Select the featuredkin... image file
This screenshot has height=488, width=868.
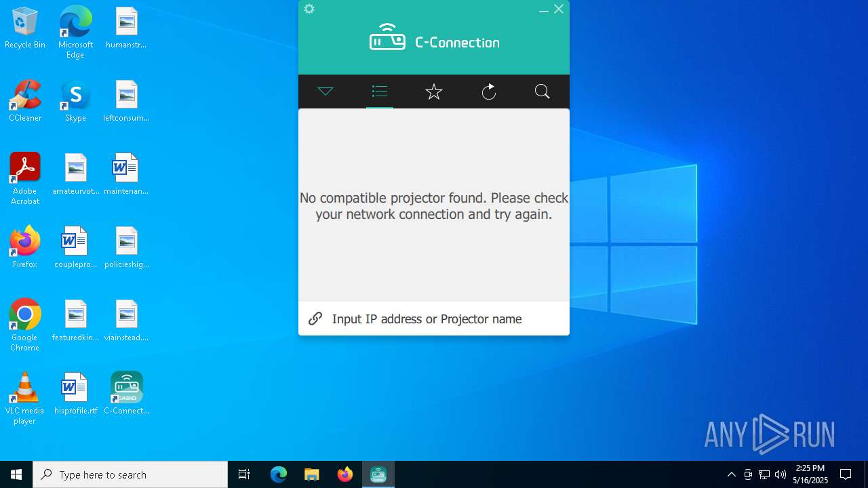click(75, 321)
